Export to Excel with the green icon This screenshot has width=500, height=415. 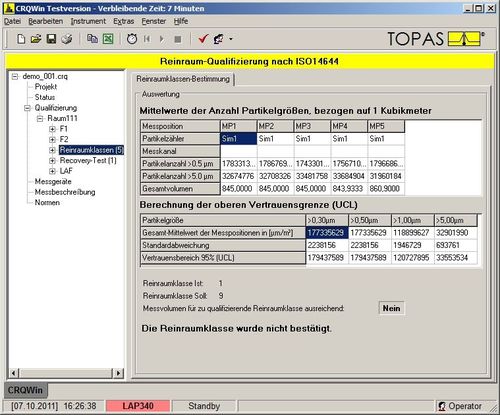pyautogui.click(x=108, y=39)
